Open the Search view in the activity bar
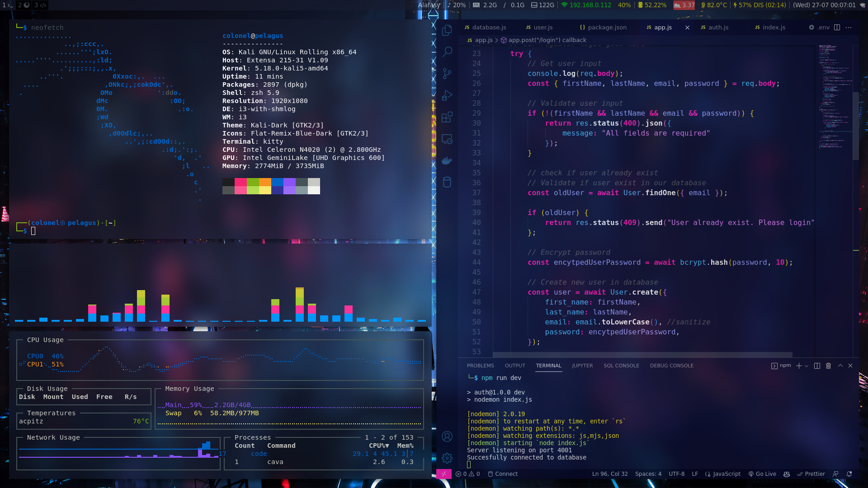The image size is (868, 488). click(447, 52)
